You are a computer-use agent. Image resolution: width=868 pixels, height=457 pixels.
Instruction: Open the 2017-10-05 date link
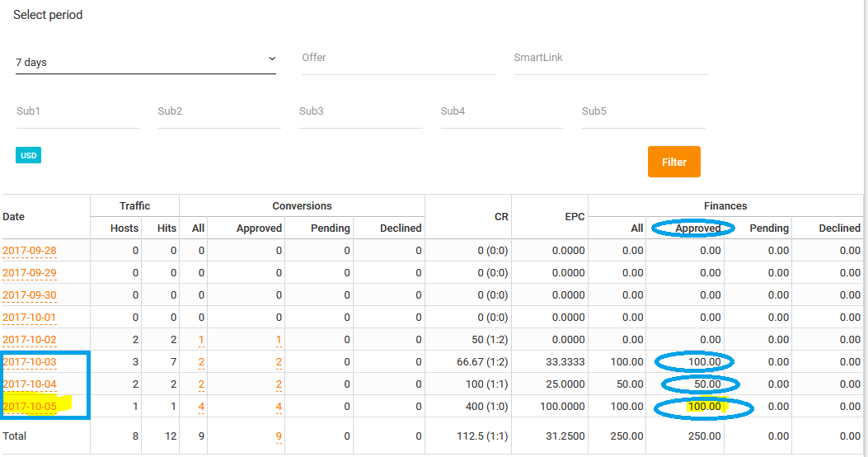[30, 406]
